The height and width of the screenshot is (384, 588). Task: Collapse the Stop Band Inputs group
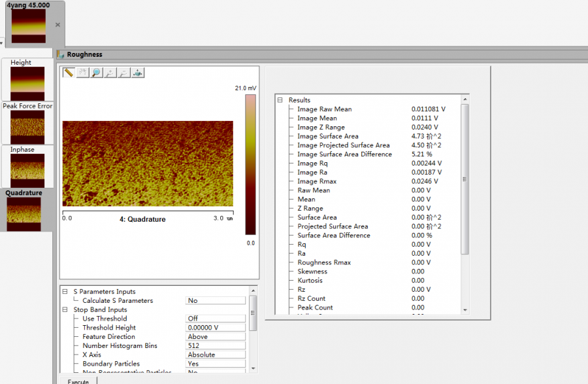65,310
